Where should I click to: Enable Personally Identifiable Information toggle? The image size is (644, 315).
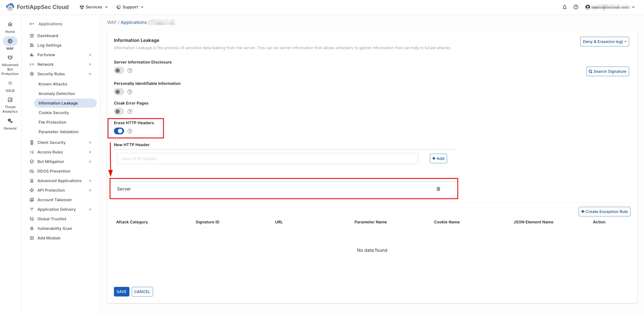(119, 92)
